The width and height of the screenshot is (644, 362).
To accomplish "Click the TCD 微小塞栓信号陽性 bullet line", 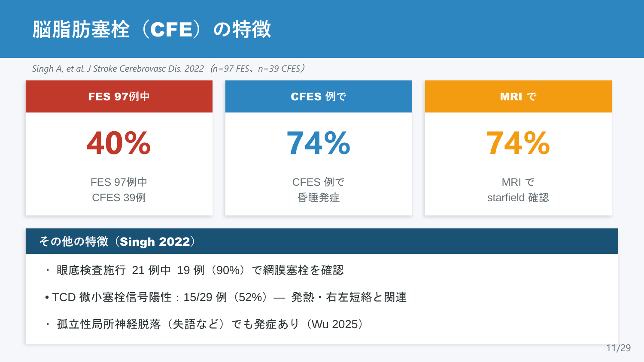I will tap(226, 297).
